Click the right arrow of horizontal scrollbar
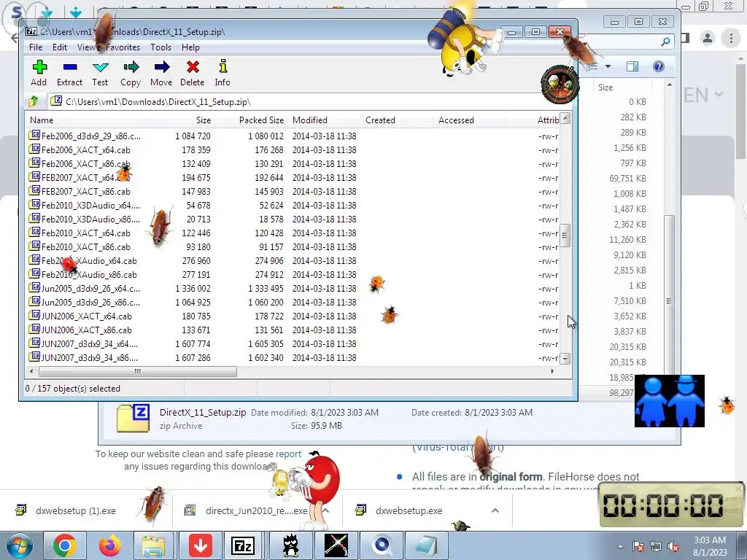747x560 pixels. [x=553, y=371]
